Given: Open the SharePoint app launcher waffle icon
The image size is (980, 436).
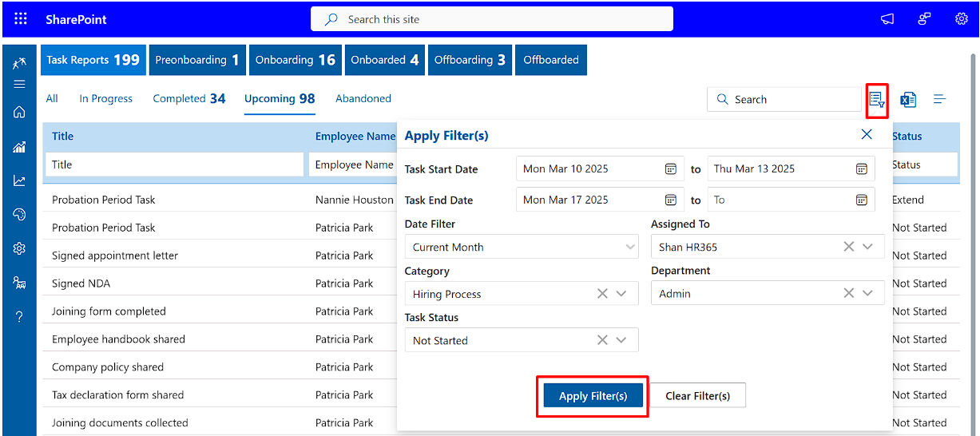Looking at the screenshot, I should click(21, 19).
